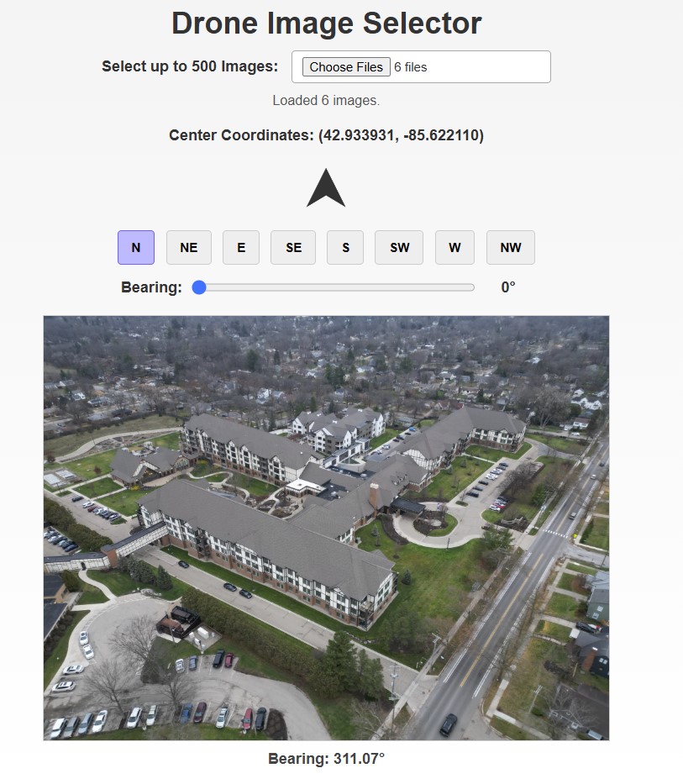Select the NE direction button
This screenshot has height=784, width=683.
click(x=188, y=248)
